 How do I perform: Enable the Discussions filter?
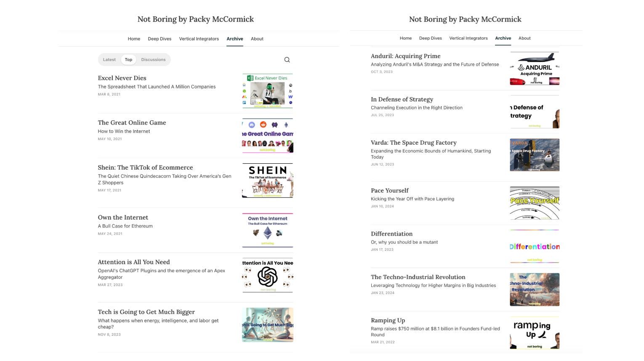coord(153,59)
